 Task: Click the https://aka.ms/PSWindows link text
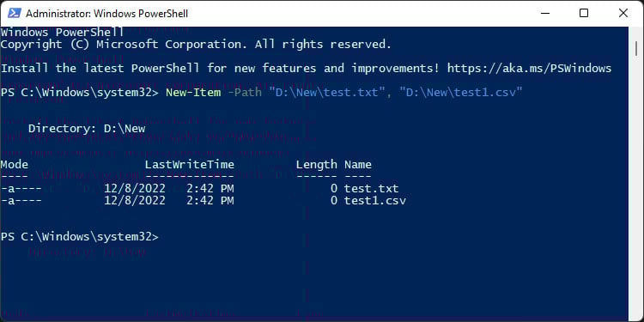(530, 68)
